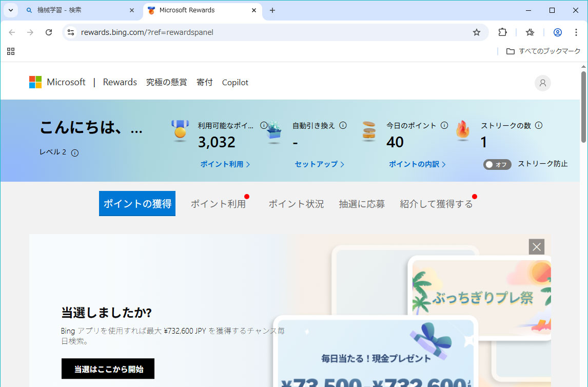588x387 pixels.
Task: Close the promotional banner with X
Action: coord(536,247)
